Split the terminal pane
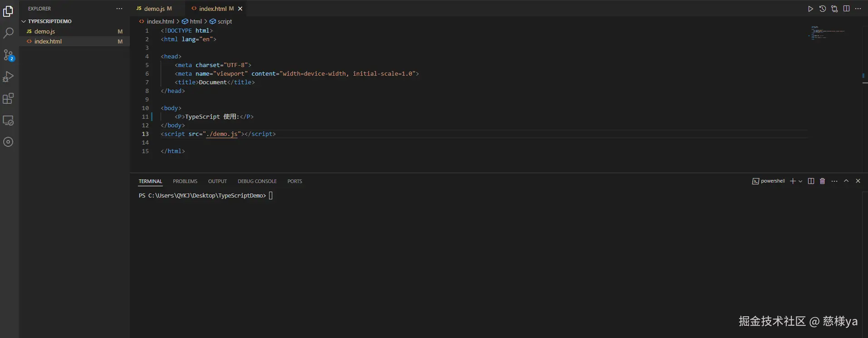Screen dimensions: 868x338 click(811, 181)
